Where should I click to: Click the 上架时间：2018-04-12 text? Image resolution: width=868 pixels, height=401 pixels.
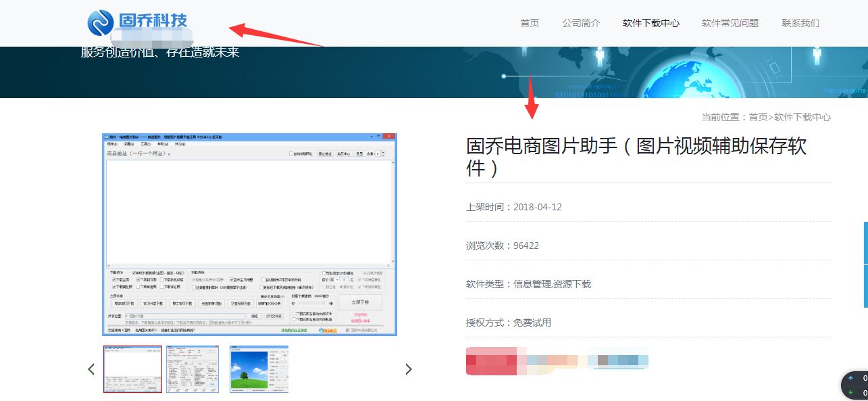coord(514,207)
